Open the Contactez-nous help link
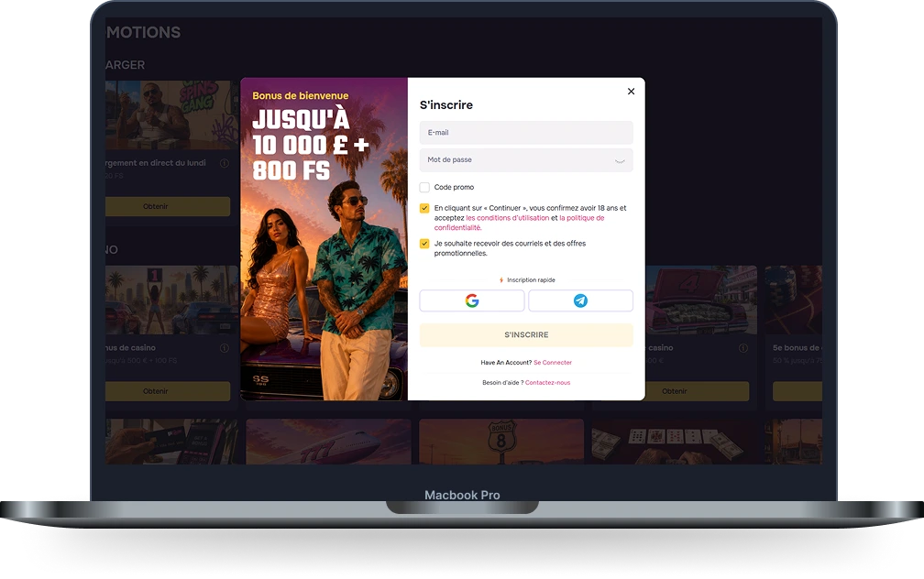The height and width of the screenshot is (579, 924). pyautogui.click(x=547, y=382)
